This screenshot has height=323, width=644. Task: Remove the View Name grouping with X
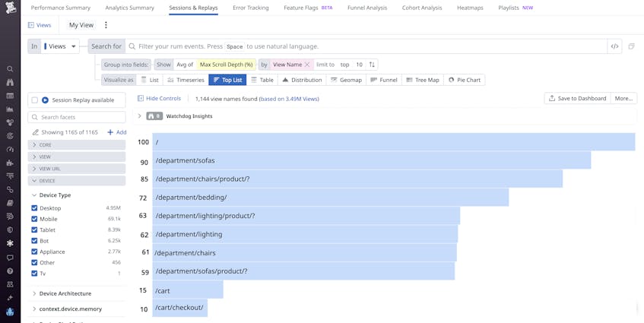307,65
